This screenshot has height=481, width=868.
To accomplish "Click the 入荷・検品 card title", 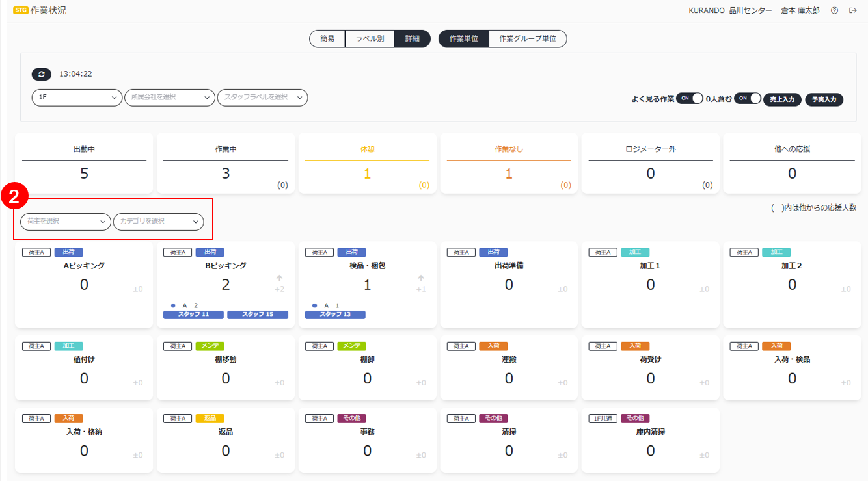I will [792, 359].
